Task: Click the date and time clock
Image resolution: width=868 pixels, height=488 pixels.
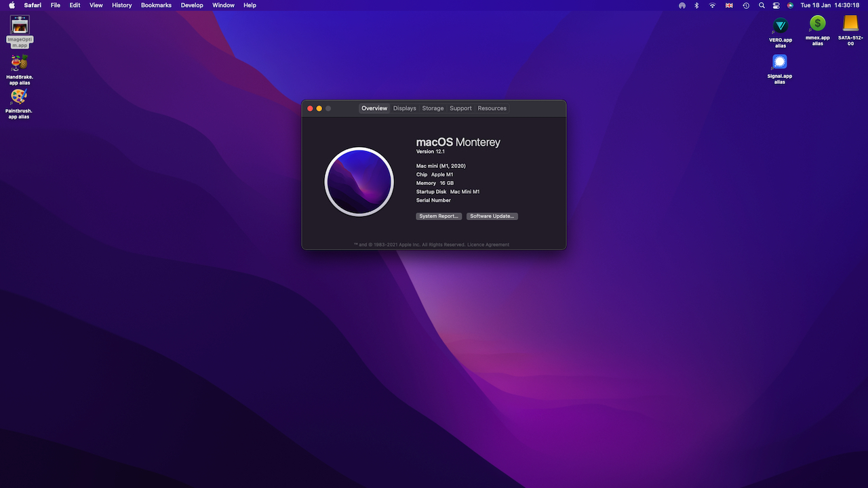Action: (830, 5)
